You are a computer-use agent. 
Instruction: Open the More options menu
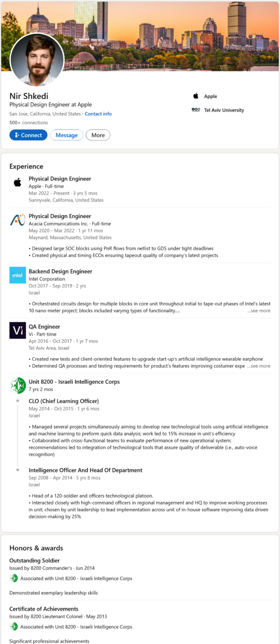[98, 135]
